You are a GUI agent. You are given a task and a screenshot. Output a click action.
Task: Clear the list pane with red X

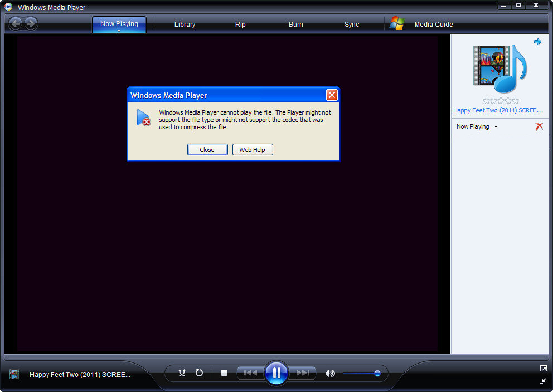tap(539, 126)
